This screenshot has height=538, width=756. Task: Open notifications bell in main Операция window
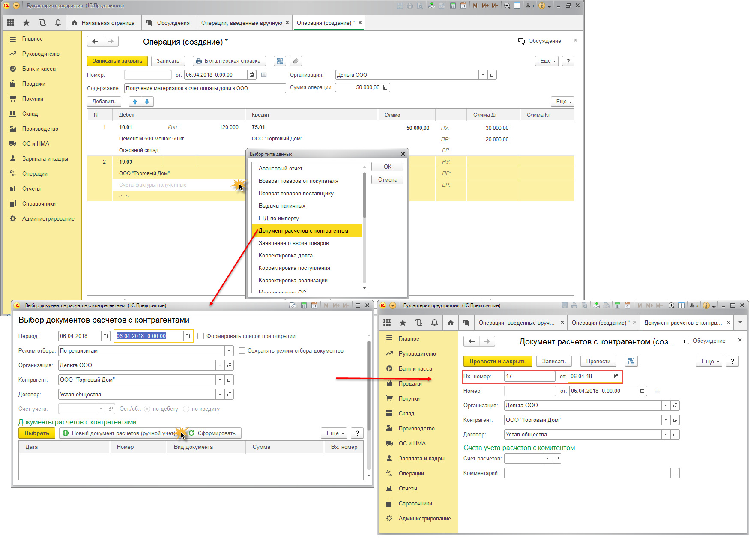pyautogui.click(x=58, y=23)
